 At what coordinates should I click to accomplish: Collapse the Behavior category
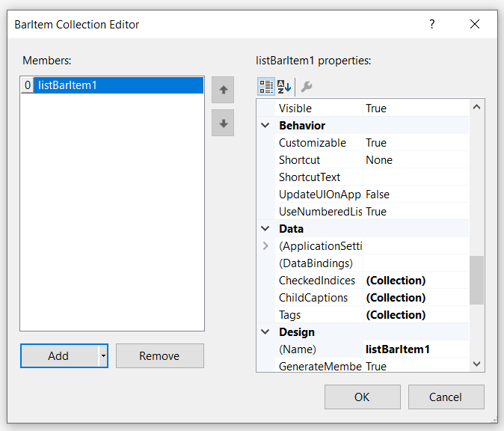(265, 126)
